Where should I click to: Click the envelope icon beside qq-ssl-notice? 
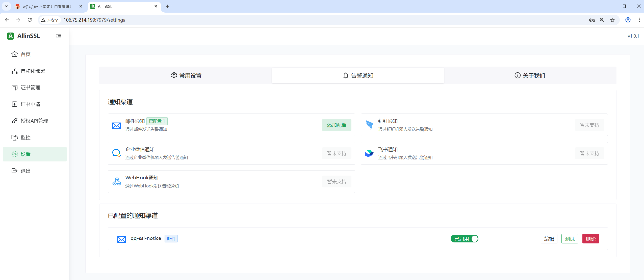click(x=121, y=239)
